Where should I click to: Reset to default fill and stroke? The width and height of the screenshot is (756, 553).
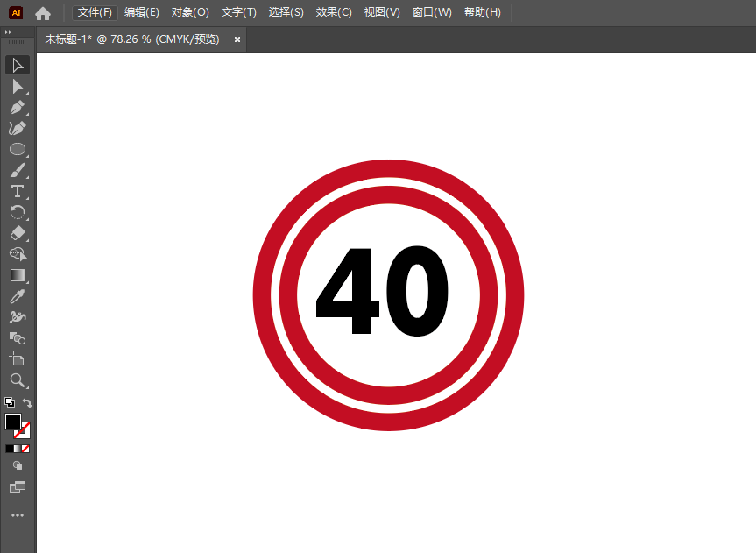point(8,401)
